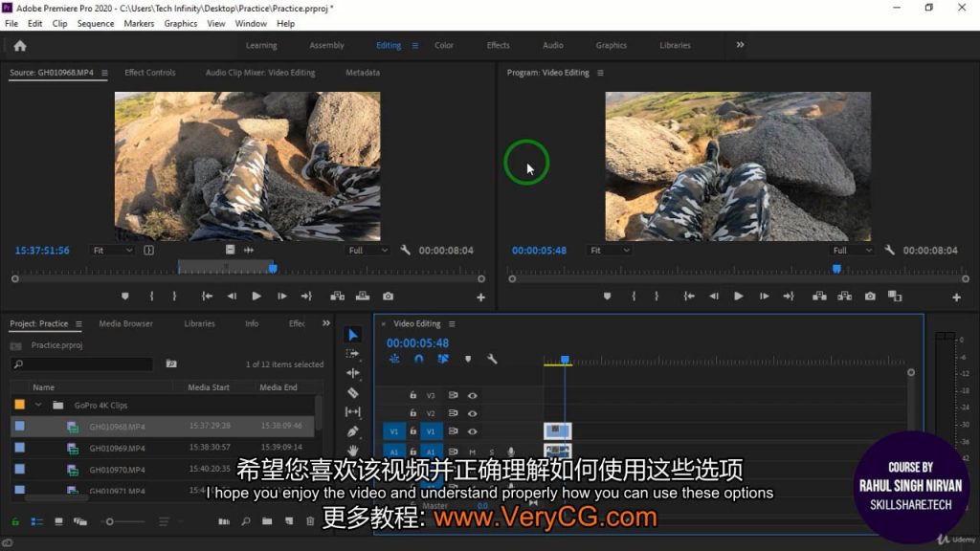Switch Project panel to list view

[x=37, y=521]
